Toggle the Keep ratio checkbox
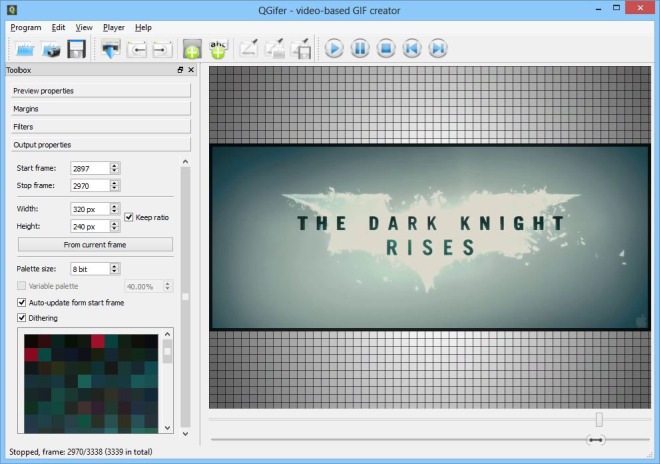 [x=129, y=217]
